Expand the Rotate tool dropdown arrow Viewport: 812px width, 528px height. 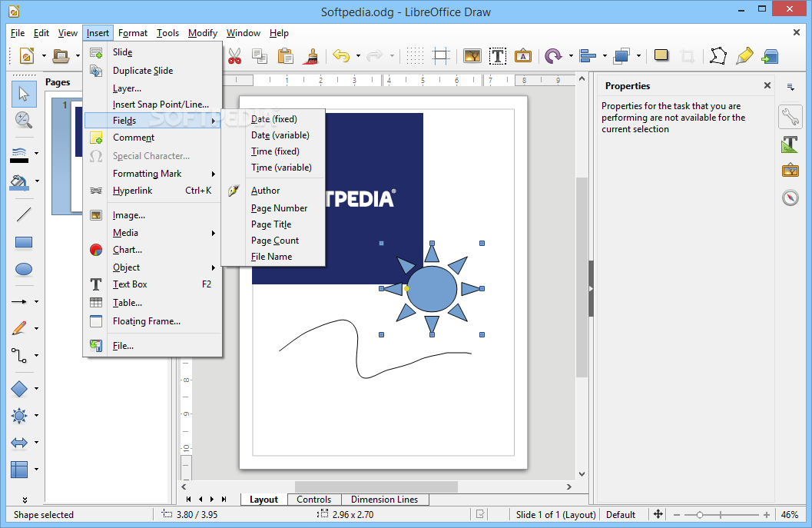(x=571, y=56)
